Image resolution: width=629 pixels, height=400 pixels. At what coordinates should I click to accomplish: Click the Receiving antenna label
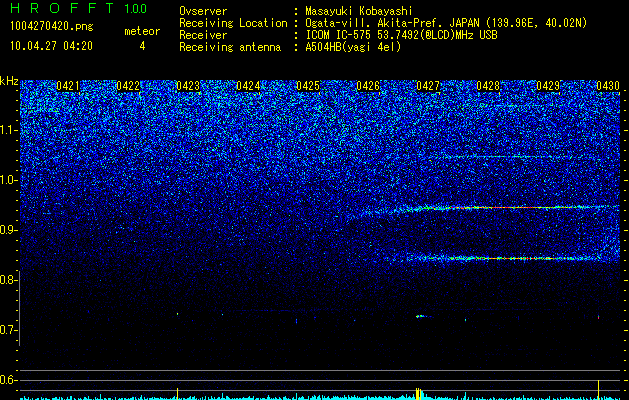pyautogui.click(x=230, y=47)
